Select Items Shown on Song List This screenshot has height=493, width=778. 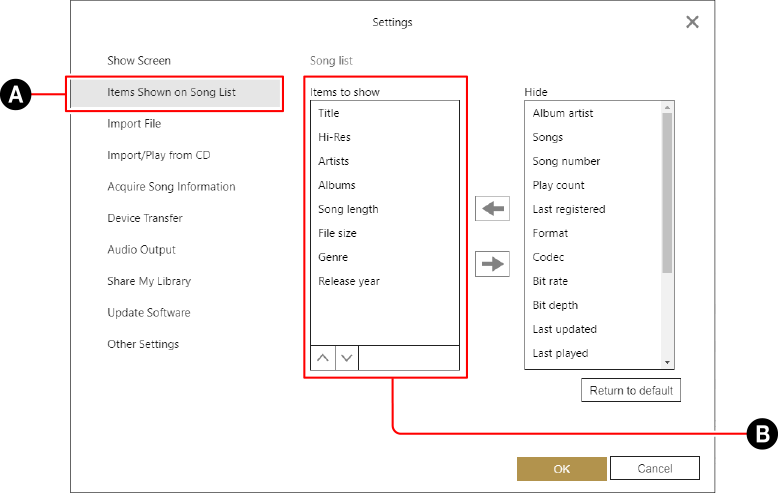tap(172, 93)
